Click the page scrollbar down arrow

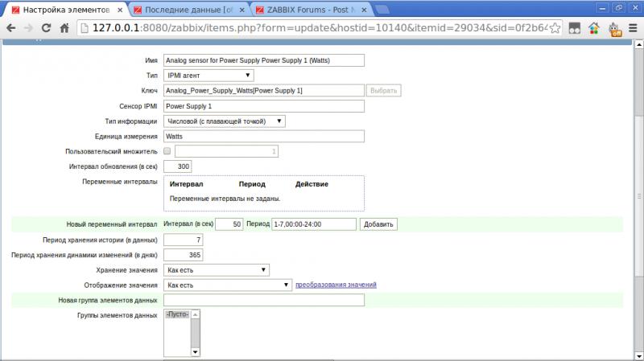(x=638, y=356)
